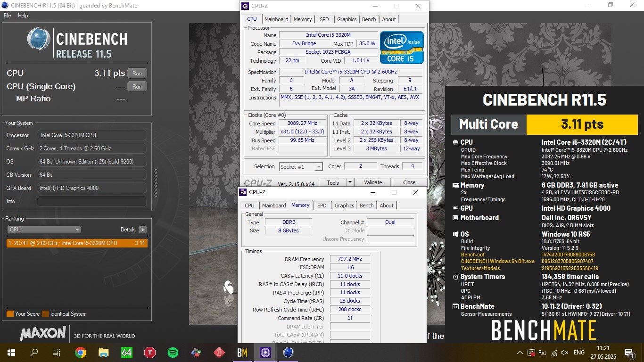Click the battery power icon in the tray
This screenshot has height=362, width=644.
[543, 353]
